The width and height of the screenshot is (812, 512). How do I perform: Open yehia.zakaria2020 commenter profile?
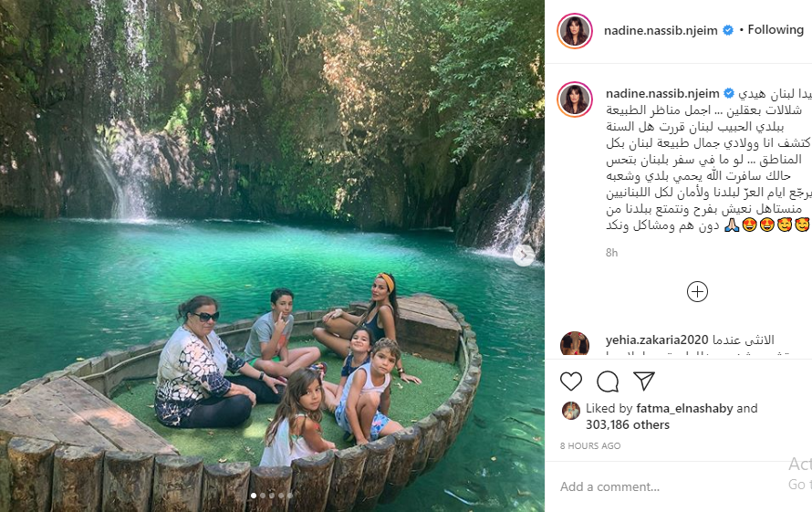tap(657, 340)
